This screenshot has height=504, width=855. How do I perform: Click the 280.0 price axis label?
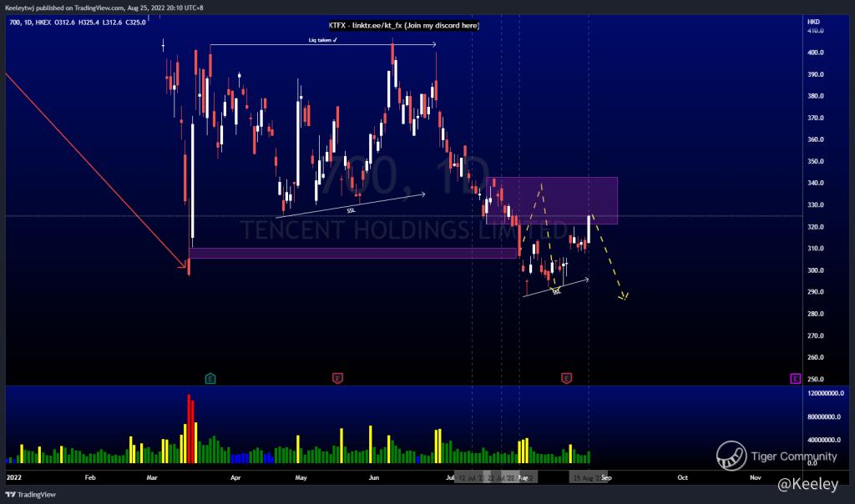[x=816, y=314]
